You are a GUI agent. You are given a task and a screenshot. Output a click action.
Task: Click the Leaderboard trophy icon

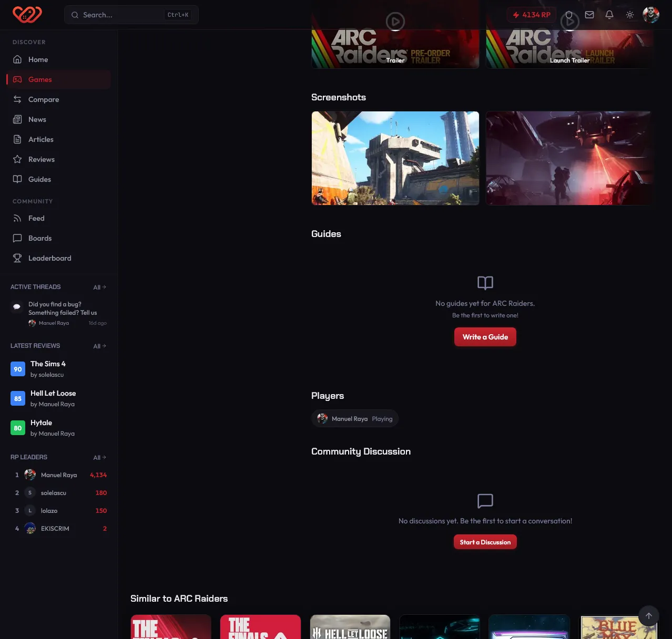click(17, 258)
